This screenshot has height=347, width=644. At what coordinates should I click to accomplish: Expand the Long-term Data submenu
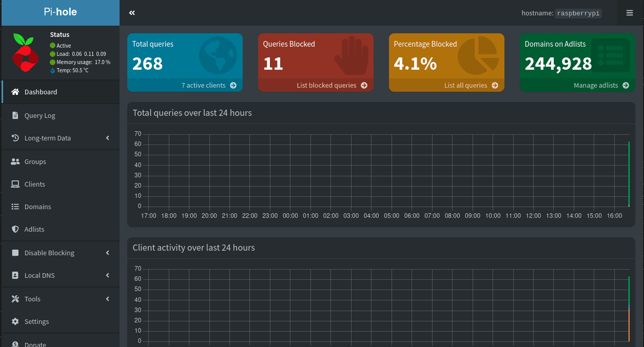pos(108,138)
